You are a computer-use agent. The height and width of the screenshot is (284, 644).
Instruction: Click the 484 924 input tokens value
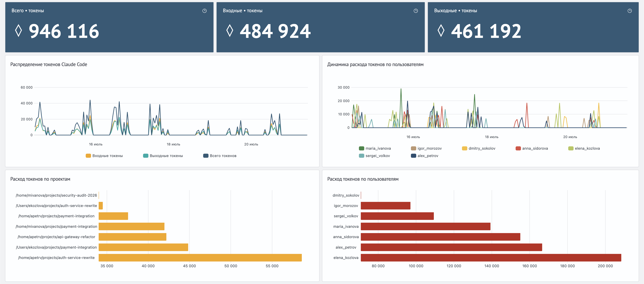tap(275, 31)
